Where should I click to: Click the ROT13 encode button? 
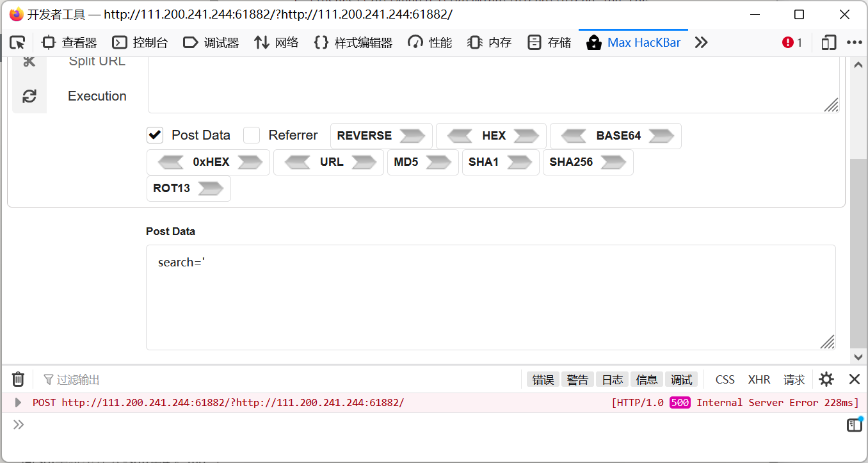[189, 188]
